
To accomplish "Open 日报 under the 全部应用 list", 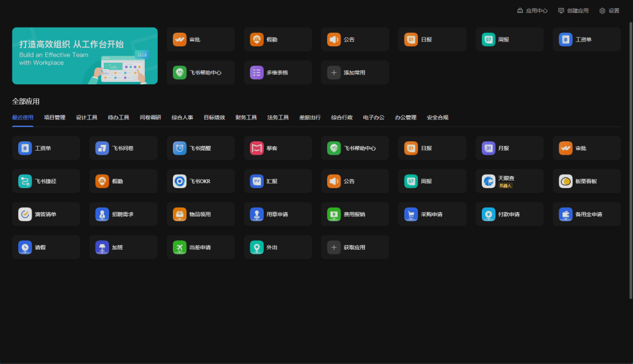I will click(x=432, y=148).
